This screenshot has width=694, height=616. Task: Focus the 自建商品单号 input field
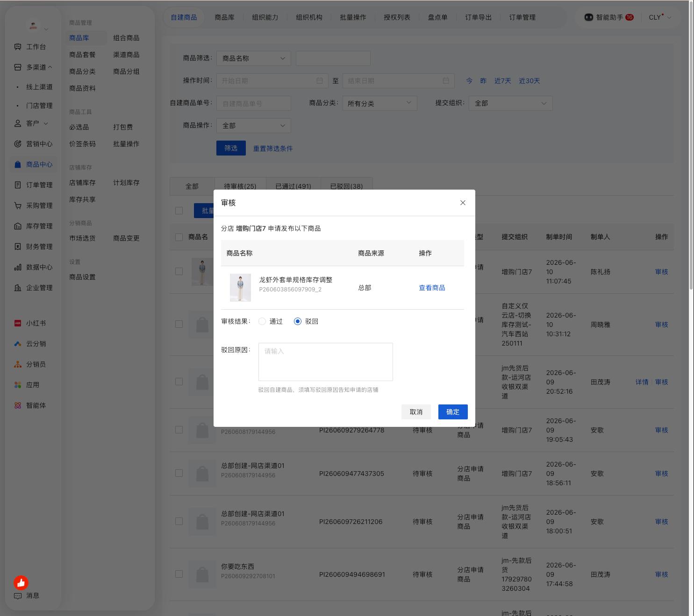[x=254, y=103]
